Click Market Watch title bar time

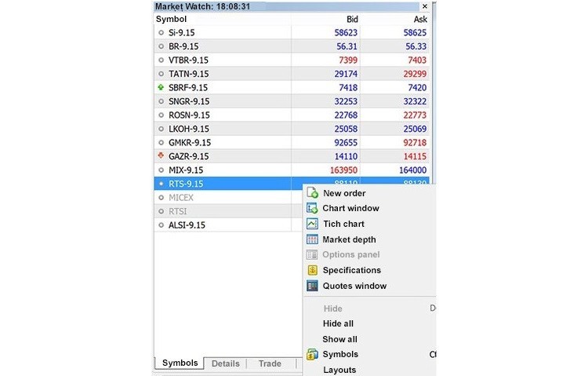pos(233,6)
